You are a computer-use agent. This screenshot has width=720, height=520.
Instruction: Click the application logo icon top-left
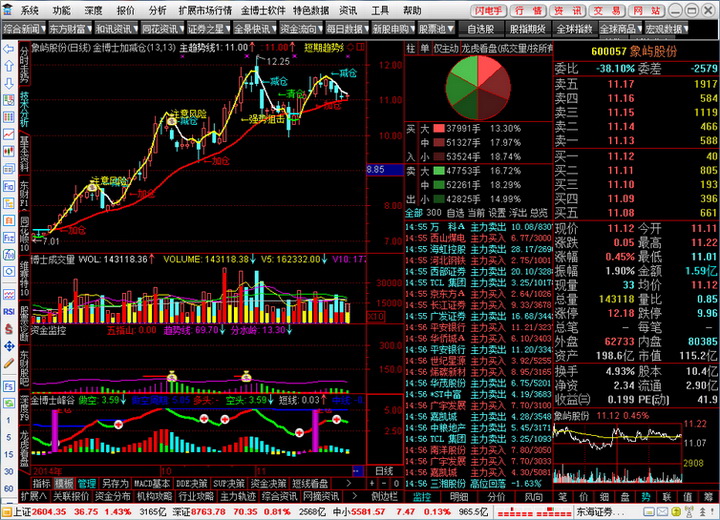click(x=8, y=10)
